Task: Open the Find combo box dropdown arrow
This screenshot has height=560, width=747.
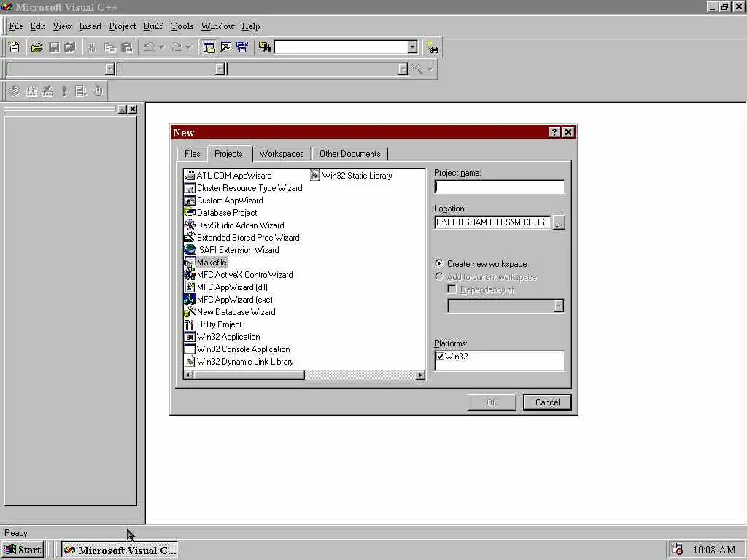Action: (413, 47)
